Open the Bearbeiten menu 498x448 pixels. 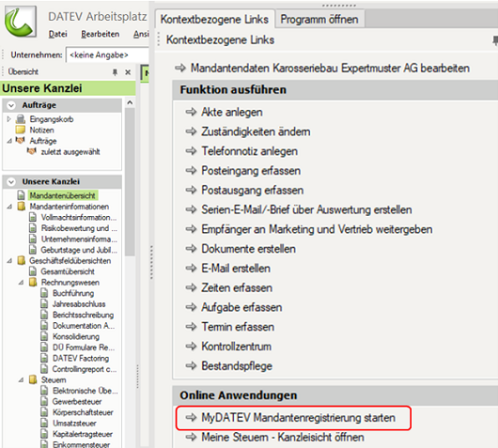(101, 34)
